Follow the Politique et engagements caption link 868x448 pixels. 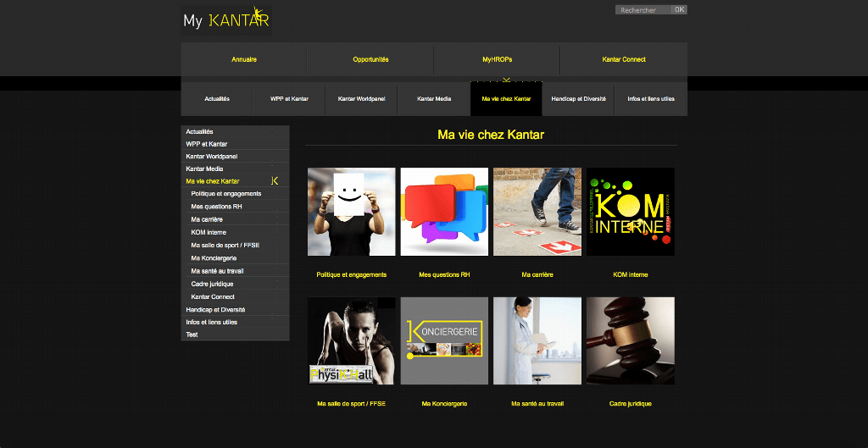tap(352, 275)
